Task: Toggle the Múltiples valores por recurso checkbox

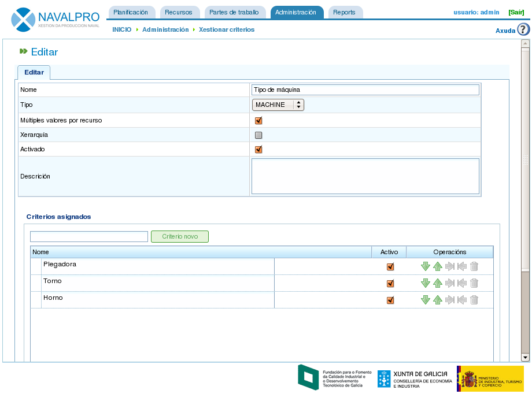Action: (258, 121)
